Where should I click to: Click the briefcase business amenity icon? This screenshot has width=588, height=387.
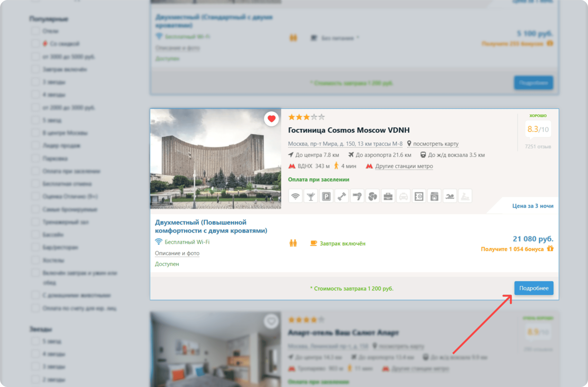click(x=388, y=196)
